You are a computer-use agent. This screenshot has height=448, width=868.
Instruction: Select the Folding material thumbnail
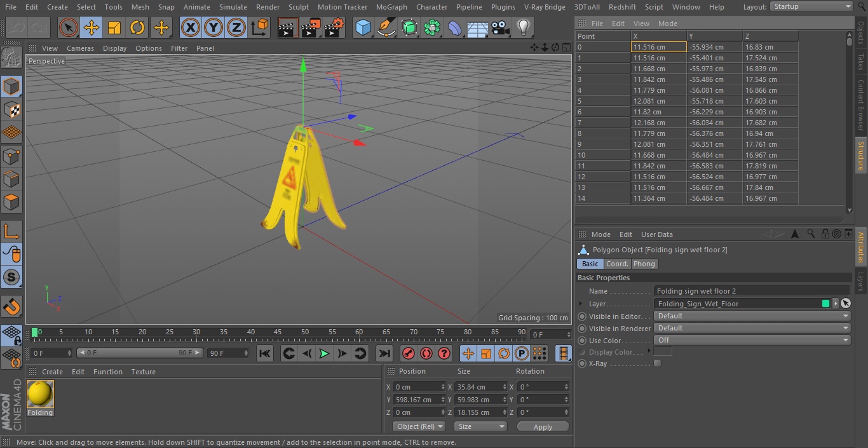click(40, 394)
